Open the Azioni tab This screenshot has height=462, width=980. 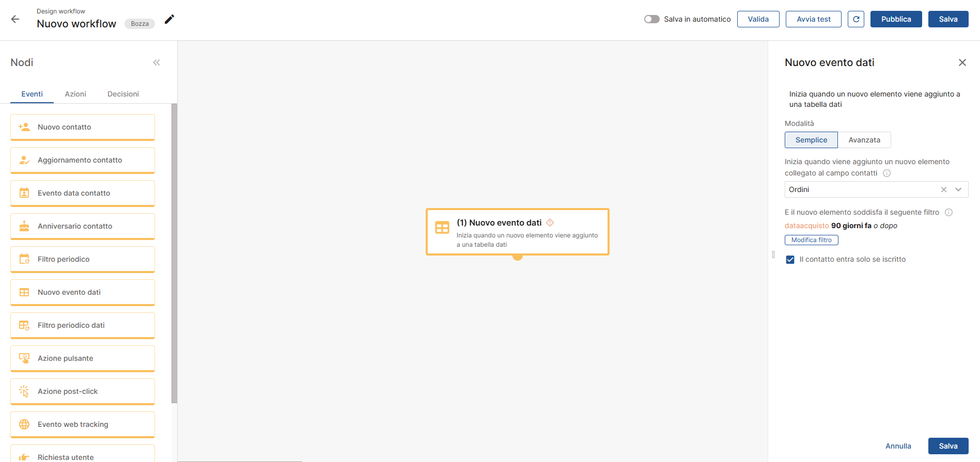tap(75, 94)
